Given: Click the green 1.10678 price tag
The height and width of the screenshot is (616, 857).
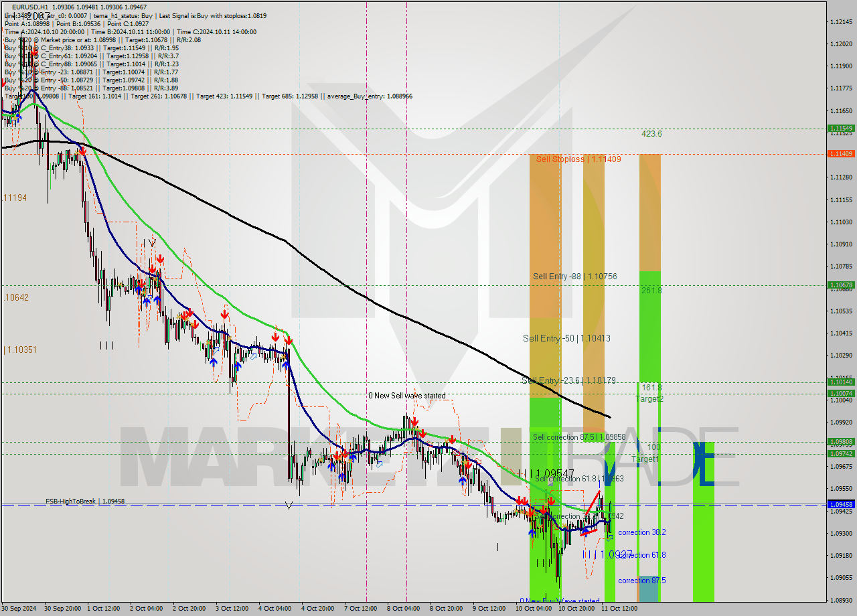Looking at the screenshot, I should pos(841,285).
